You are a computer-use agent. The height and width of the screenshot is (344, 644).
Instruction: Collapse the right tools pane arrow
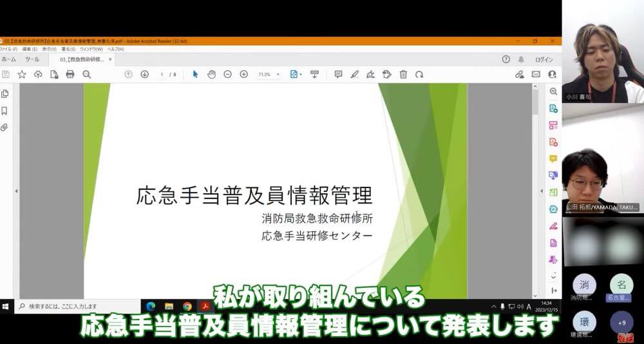(542, 191)
